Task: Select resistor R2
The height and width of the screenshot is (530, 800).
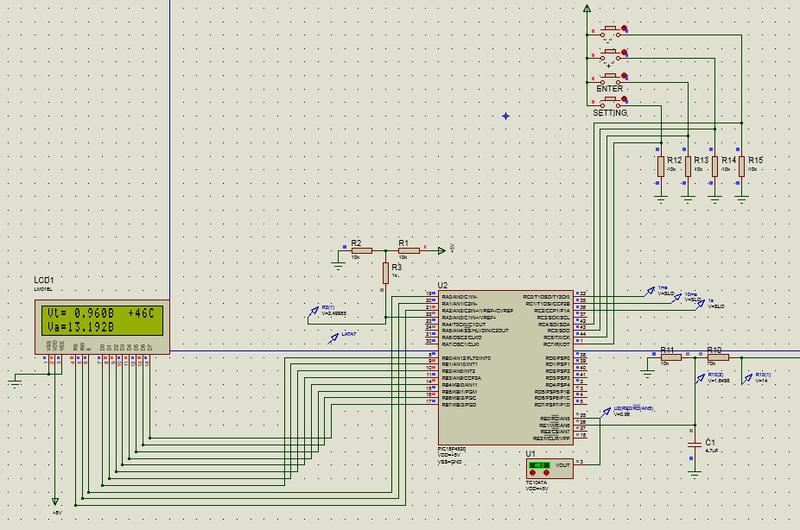Action: 357,251
